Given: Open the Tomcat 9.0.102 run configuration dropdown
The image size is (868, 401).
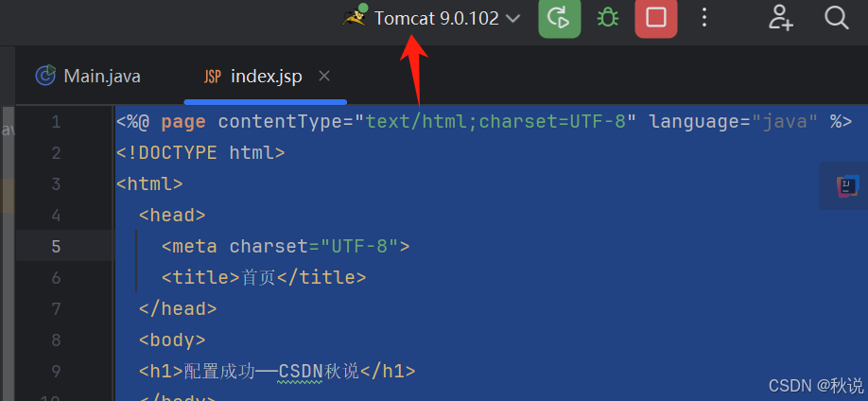Looking at the screenshot, I should pos(447,18).
